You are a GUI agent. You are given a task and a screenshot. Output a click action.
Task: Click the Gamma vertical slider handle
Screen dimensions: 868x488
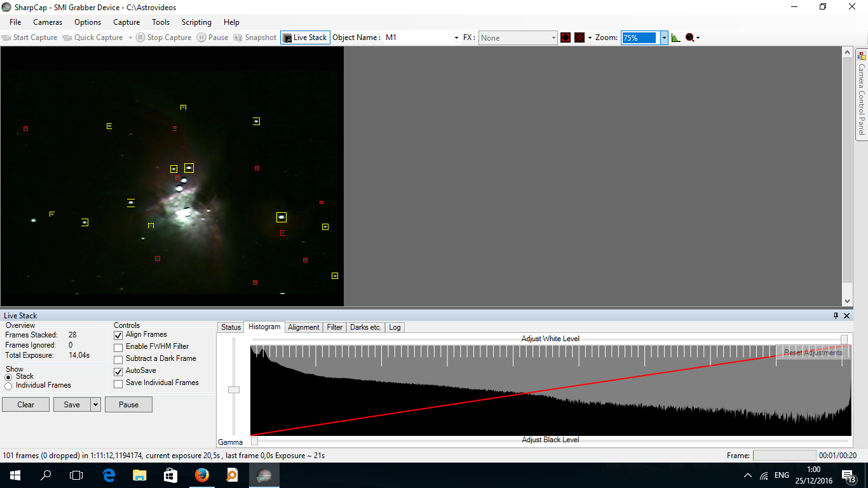coord(234,390)
